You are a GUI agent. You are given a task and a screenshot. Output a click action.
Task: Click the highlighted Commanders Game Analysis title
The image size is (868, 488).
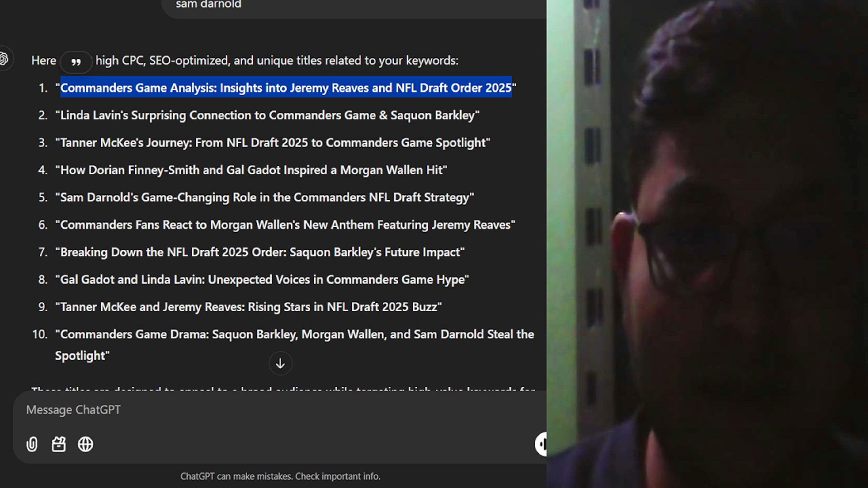[286, 88]
